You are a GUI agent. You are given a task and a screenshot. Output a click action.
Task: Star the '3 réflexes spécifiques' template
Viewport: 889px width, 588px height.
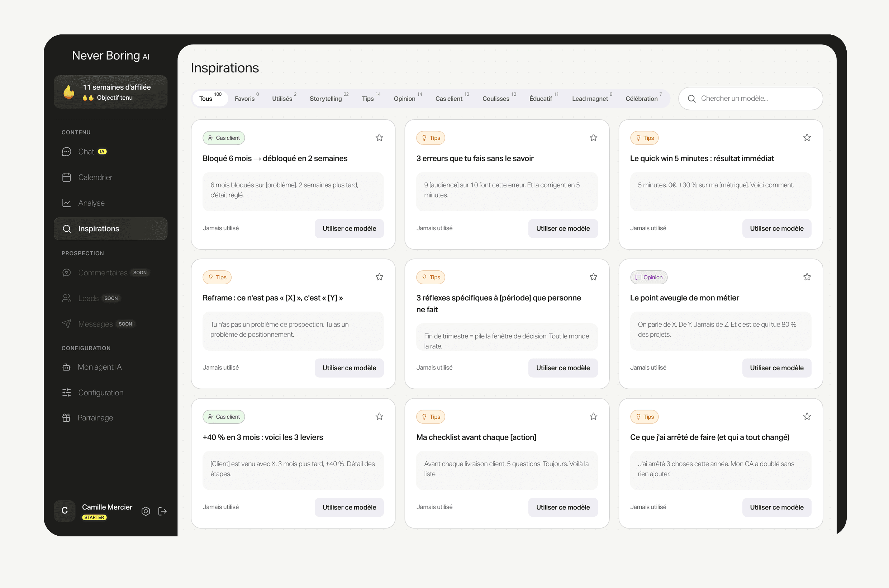[593, 277]
